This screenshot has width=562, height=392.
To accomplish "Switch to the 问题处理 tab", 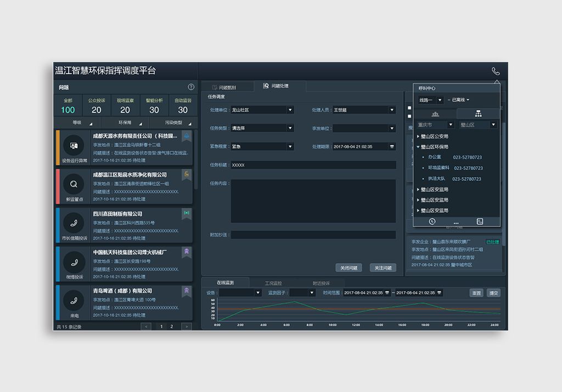I will click(280, 86).
